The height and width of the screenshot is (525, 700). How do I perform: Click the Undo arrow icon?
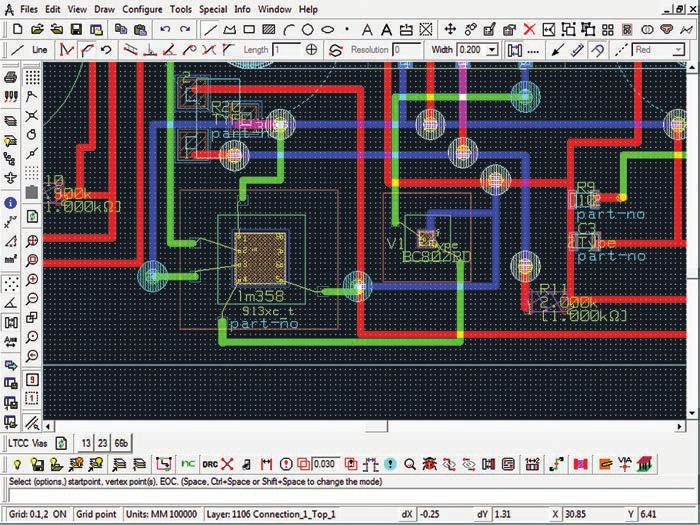pyautogui.click(x=165, y=29)
